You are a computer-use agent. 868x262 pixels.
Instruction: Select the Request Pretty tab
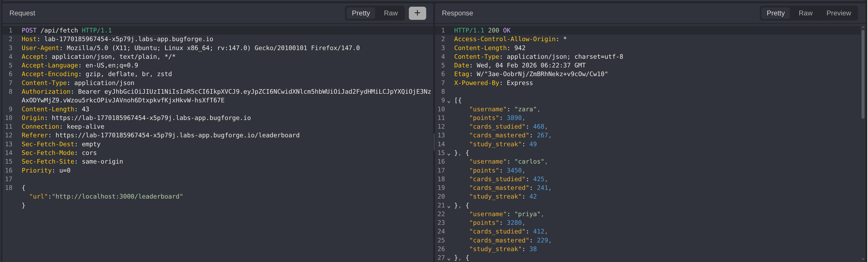click(x=361, y=13)
